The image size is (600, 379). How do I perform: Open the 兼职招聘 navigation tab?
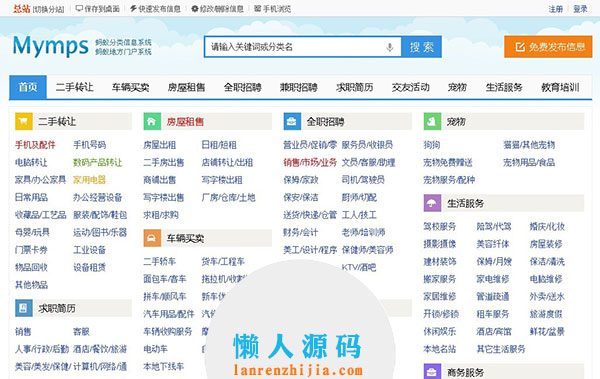point(298,87)
